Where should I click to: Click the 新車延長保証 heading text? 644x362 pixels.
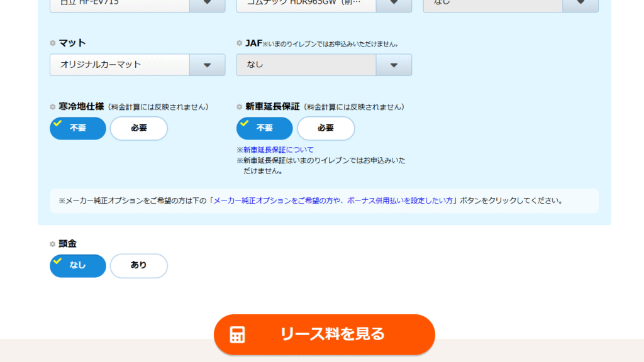pos(272,107)
